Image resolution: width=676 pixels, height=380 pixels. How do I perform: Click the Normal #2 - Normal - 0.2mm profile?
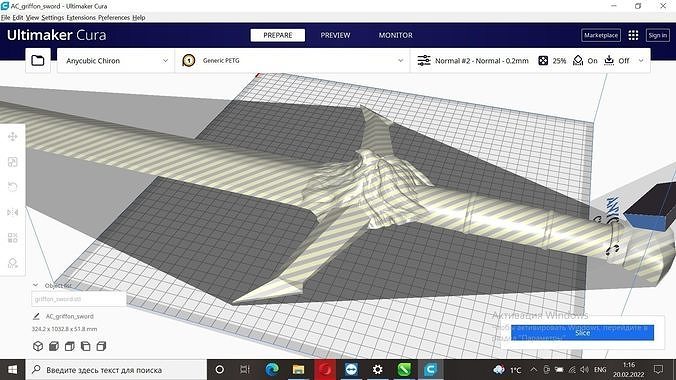[x=482, y=61]
